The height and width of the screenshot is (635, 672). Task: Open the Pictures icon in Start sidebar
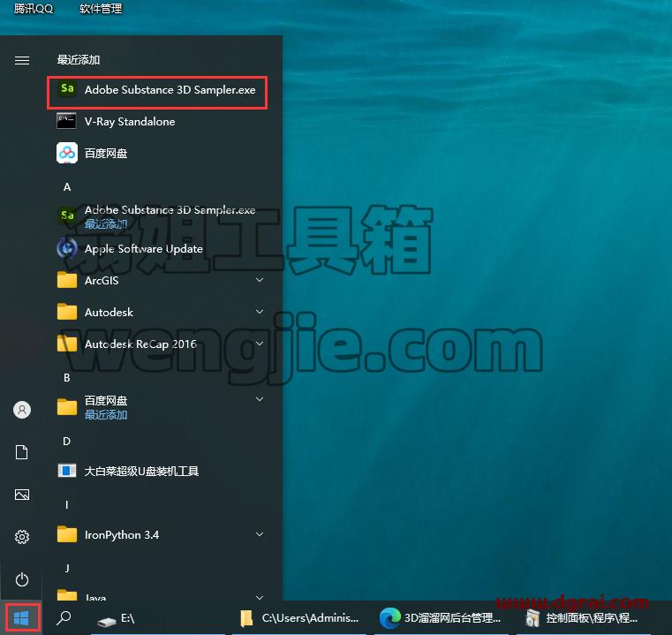22,495
